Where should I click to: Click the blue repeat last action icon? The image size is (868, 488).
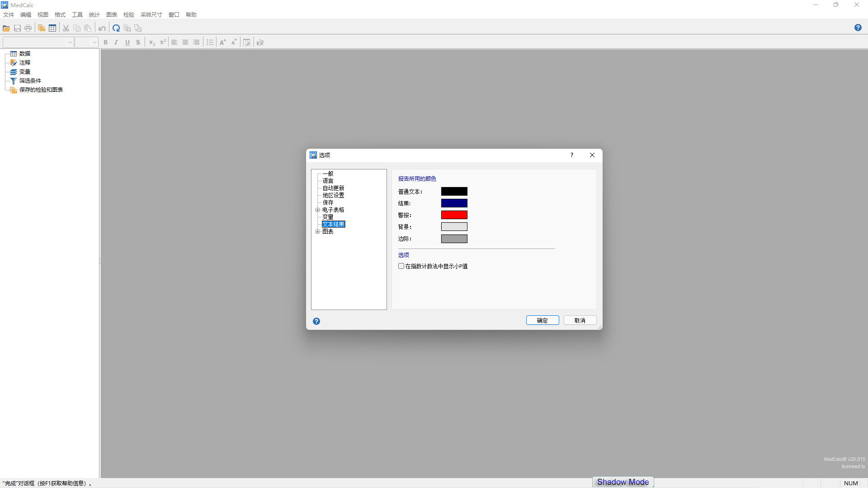pyautogui.click(x=116, y=28)
